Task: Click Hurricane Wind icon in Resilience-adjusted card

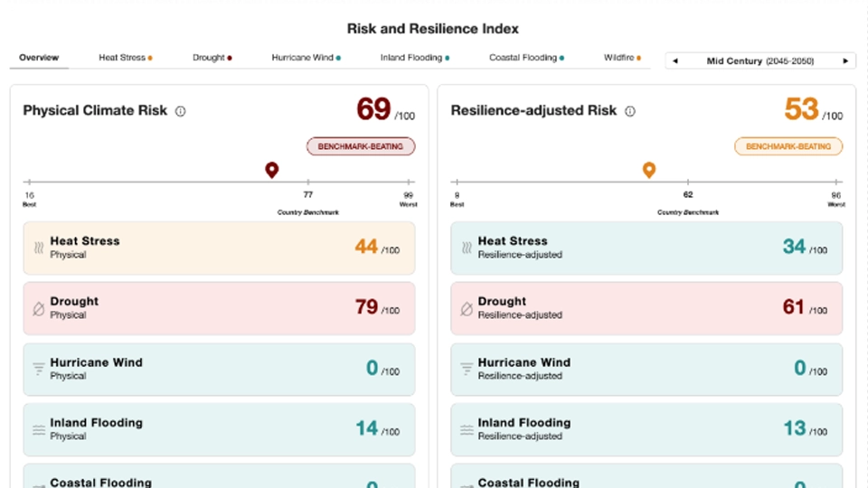Action: 467,369
